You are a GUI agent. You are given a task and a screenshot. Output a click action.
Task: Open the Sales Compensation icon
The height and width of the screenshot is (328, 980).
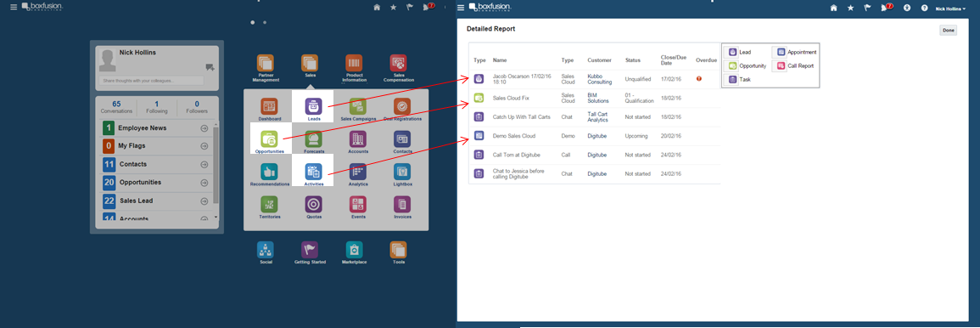(398, 63)
